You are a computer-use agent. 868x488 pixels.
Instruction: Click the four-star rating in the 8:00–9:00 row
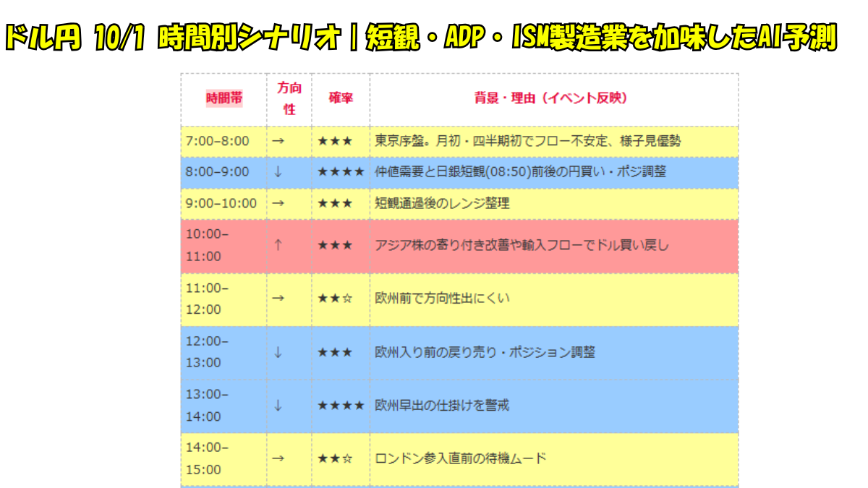click(x=341, y=172)
